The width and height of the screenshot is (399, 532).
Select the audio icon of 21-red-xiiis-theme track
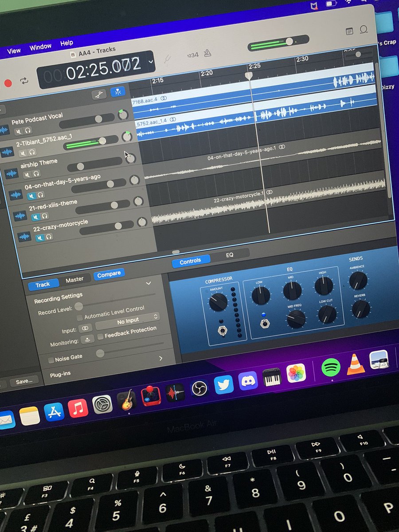pyautogui.click(x=20, y=216)
